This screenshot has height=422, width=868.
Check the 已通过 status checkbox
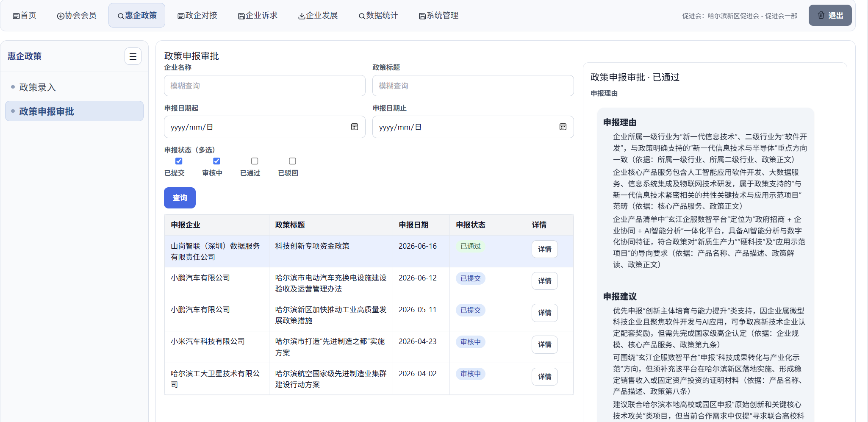tap(255, 161)
